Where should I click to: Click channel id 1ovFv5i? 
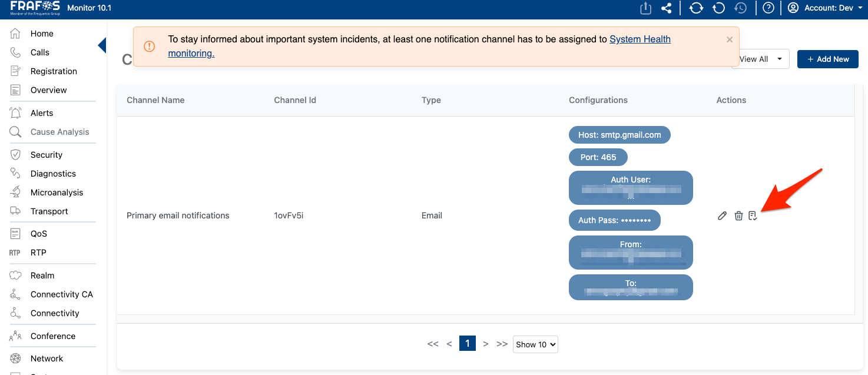point(289,215)
